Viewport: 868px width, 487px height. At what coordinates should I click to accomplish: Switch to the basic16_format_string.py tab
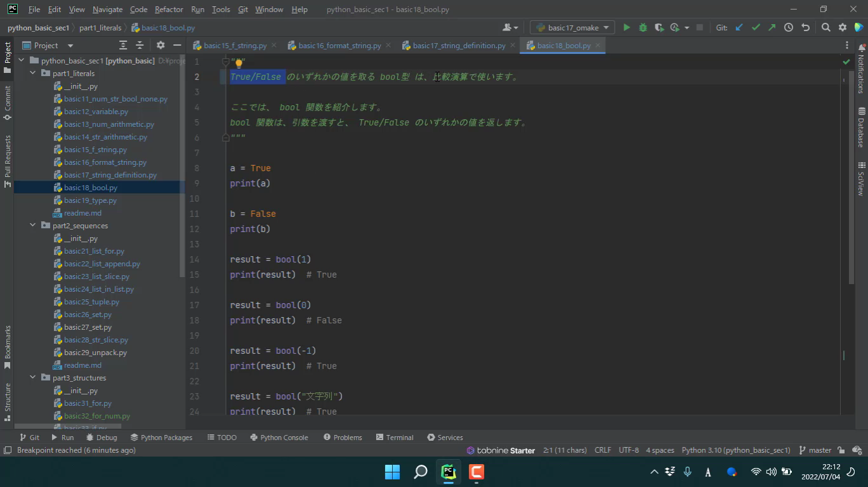click(x=339, y=46)
